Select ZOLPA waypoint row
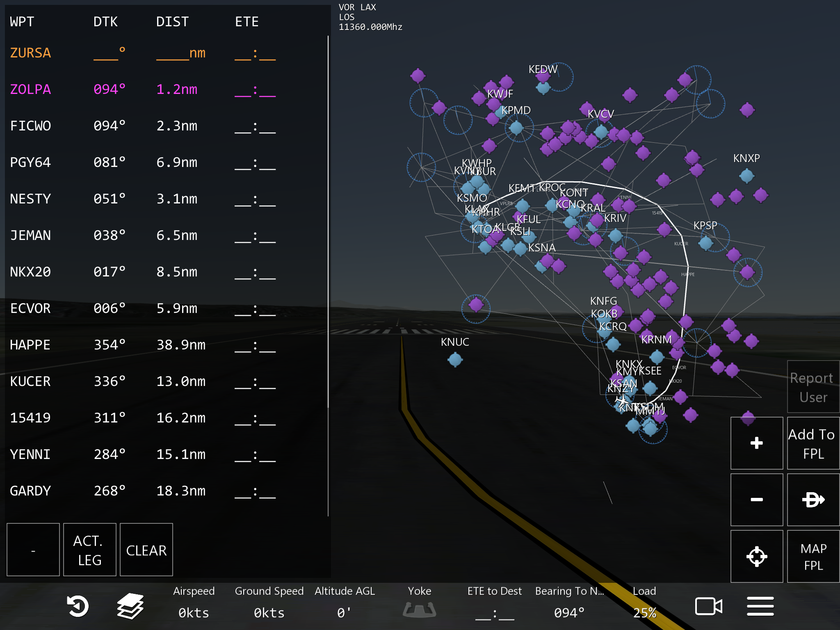This screenshot has width=840, height=630. pyautogui.click(x=31, y=89)
